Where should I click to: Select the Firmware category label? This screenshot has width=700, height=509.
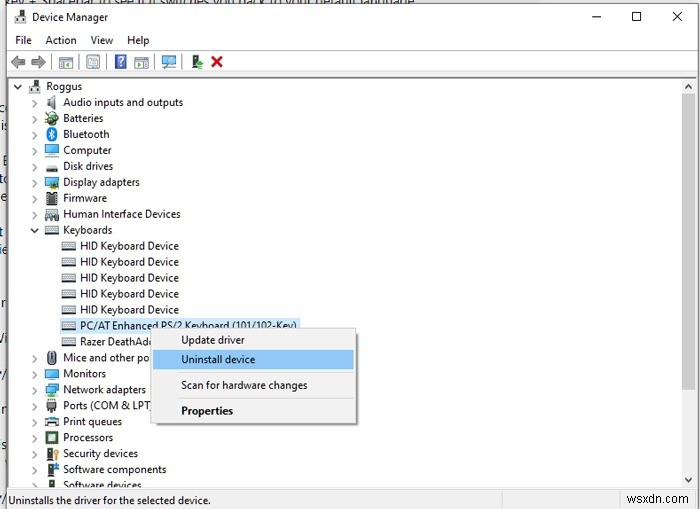point(85,198)
